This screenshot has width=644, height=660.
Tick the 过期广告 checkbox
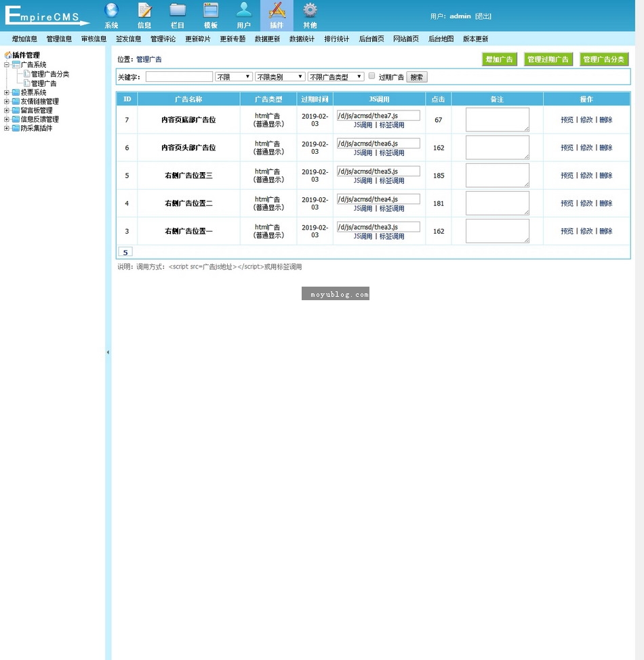pyautogui.click(x=371, y=76)
